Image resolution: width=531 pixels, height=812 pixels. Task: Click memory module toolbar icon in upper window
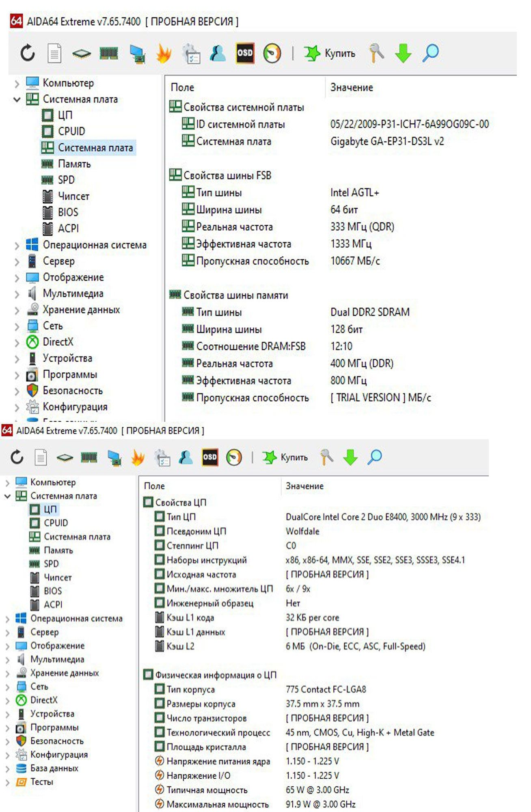pyautogui.click(x=109, y=53)
